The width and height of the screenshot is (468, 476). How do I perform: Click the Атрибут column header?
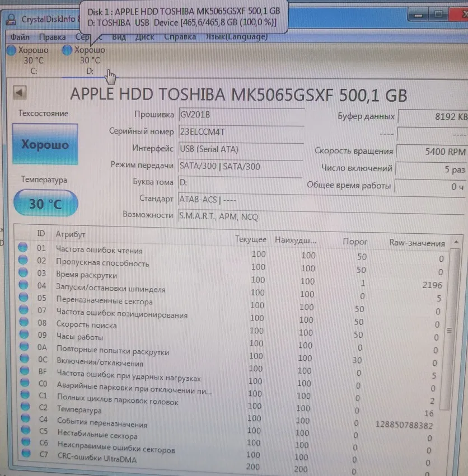point(71,234)
